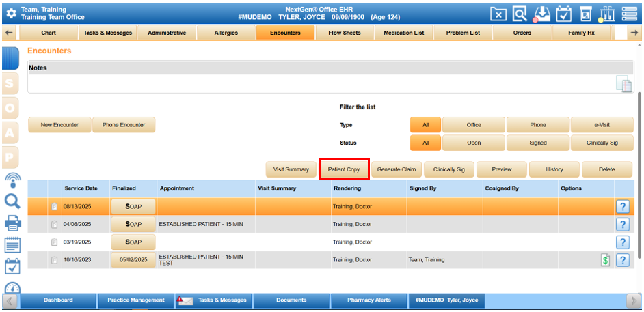This screenshot has width=644, height=312.
Task: Click the New Encounter button
Action: click(x=59, y=125)
